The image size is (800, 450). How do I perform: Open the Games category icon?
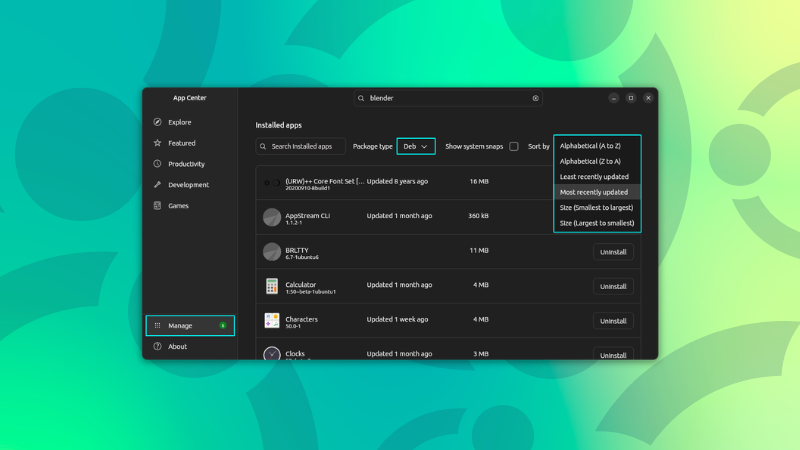(158, 206)
